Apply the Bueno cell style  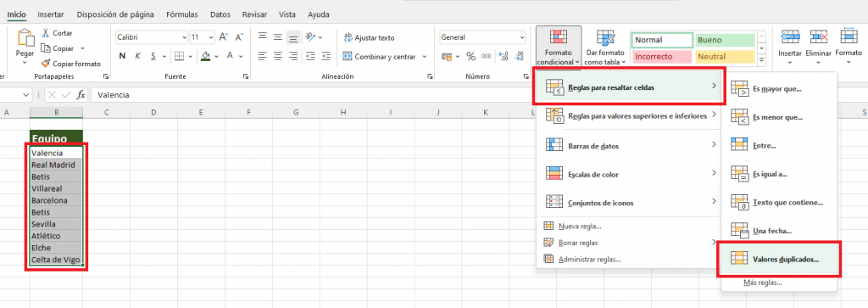(x=725, y=41)
